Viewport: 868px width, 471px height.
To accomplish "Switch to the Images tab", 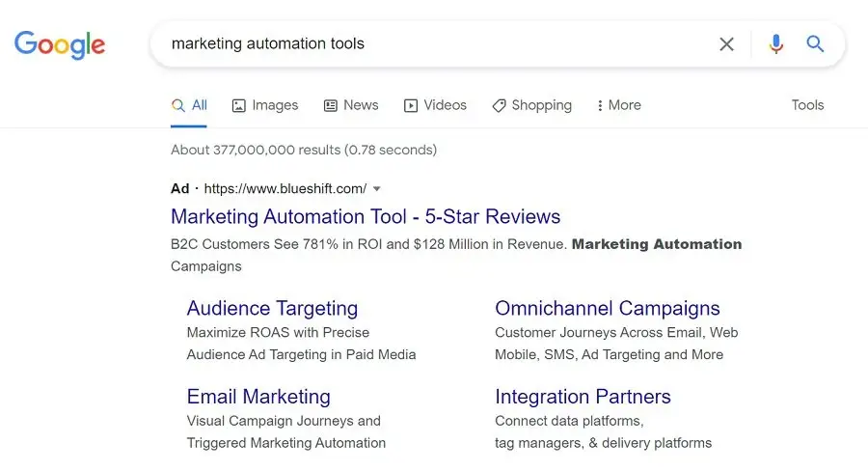I will (264, 105).
